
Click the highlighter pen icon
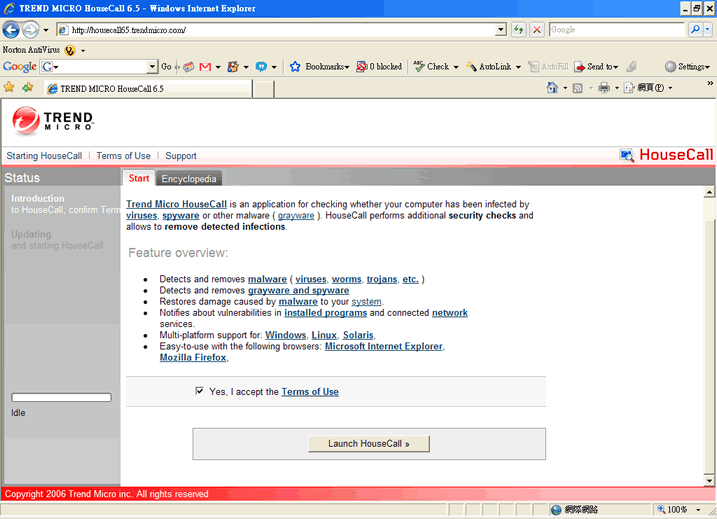point(631,67)
